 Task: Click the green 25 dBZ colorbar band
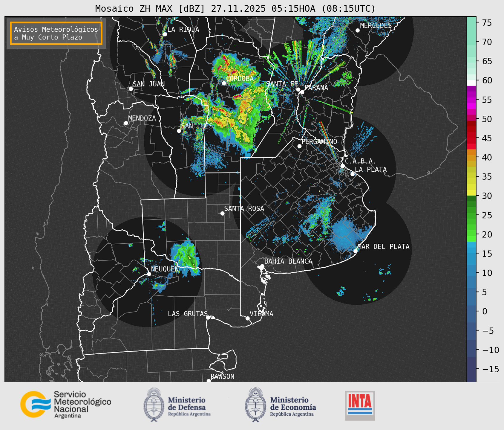[x=471, y=215]
